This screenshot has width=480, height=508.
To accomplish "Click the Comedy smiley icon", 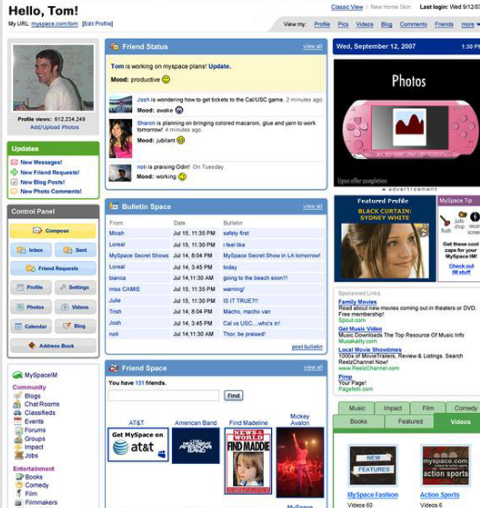I will (19, 485).
